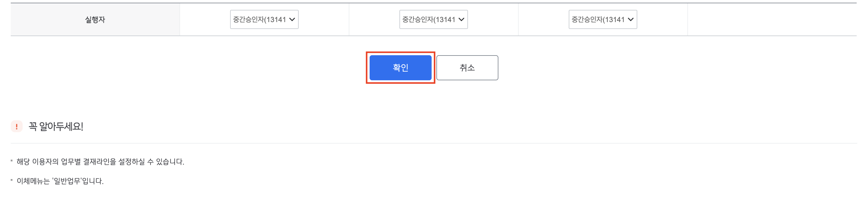
Task: Click the bullet before the 이체메뉴 note
Action: (x=11, y=180)
